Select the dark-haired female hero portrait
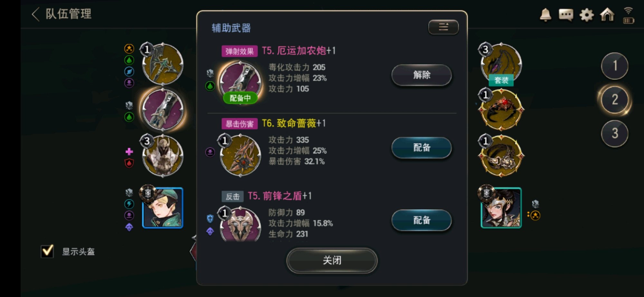Viewport: 644px width, 297px height. 501,208
